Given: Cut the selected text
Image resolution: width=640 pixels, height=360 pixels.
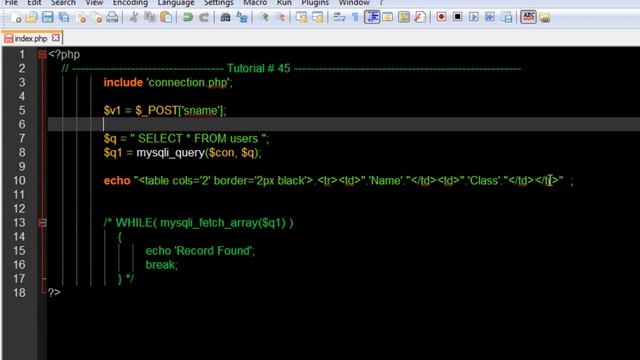Looking at the screenshot, I should tap(133, 18).
